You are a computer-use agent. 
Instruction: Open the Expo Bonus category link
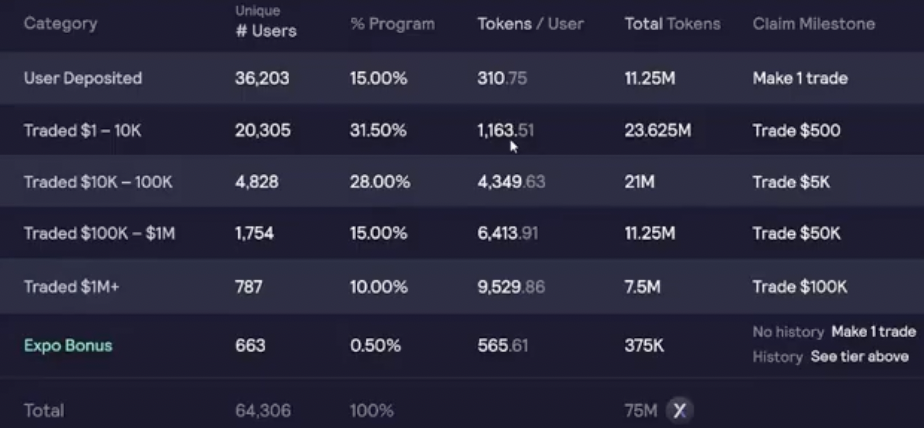[68, 346]
